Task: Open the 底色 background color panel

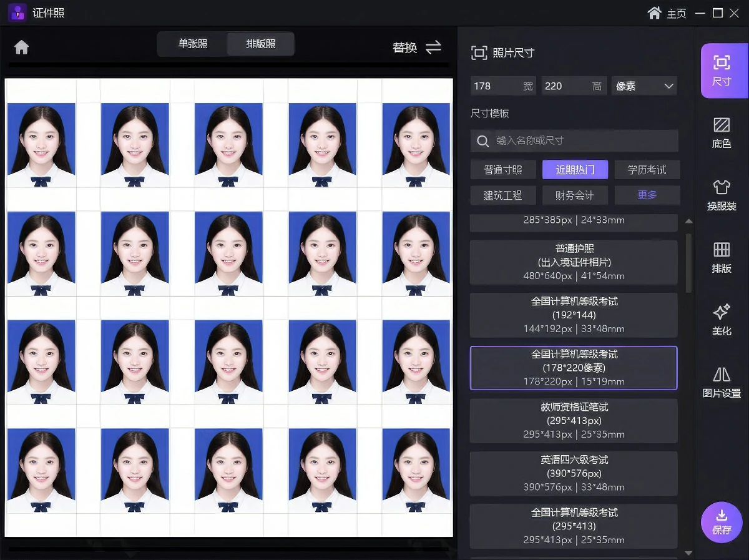Action: click(722, 132)
